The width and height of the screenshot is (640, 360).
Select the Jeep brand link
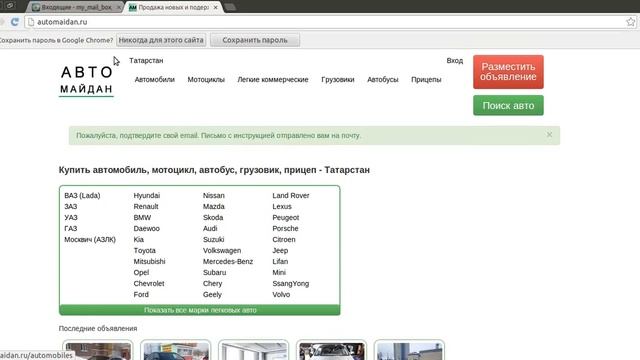(x=280, y=251)
